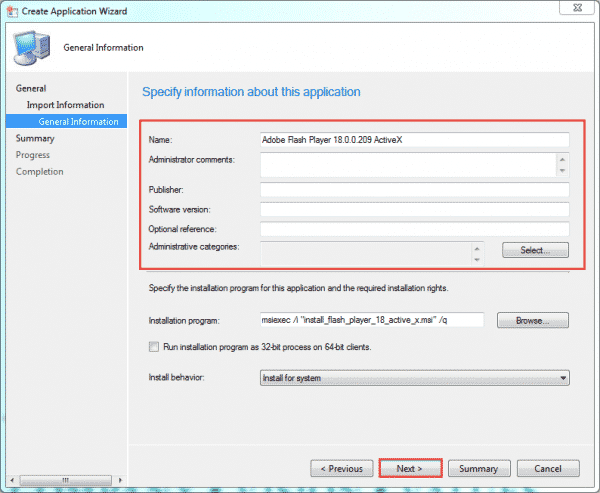Close the wizard window with X

pos(578,7)
